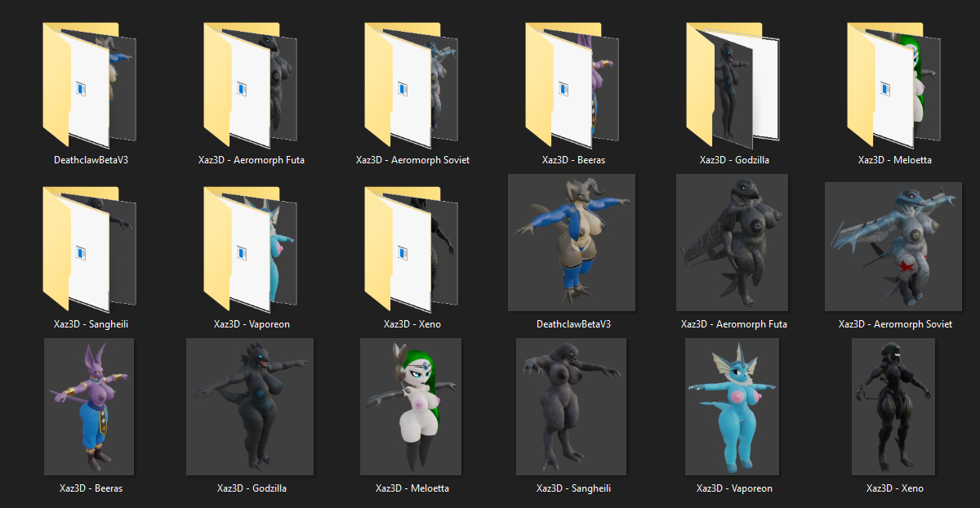
Task: Select the Xaz3D - Aeromorph Soviet image thumbnail
Action: [895, 247]
